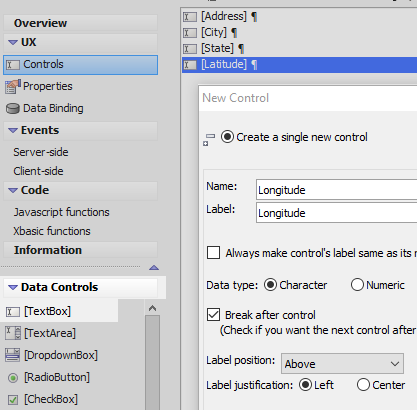Click the Address field textbox icon
Viewport: 417px width, 410px height.
pos(190,17)
